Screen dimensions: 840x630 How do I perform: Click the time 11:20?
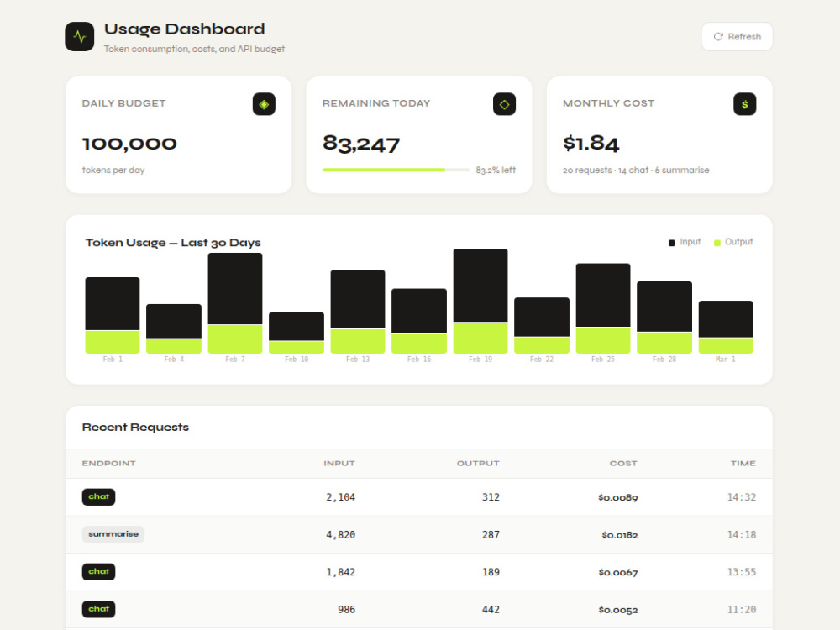[742, 610]
